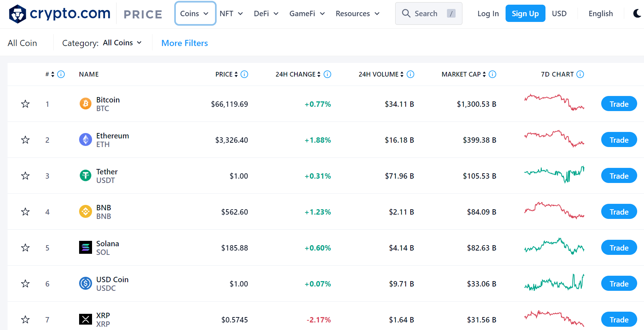Trade Solana button
644x330 pixels.
click(619, 248)
